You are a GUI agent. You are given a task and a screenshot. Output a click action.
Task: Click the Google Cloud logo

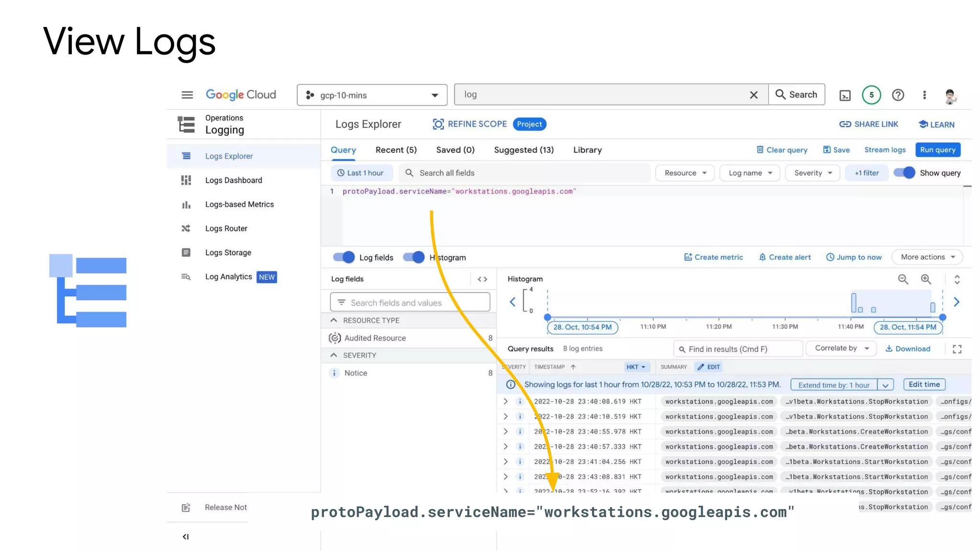(241, 95)
